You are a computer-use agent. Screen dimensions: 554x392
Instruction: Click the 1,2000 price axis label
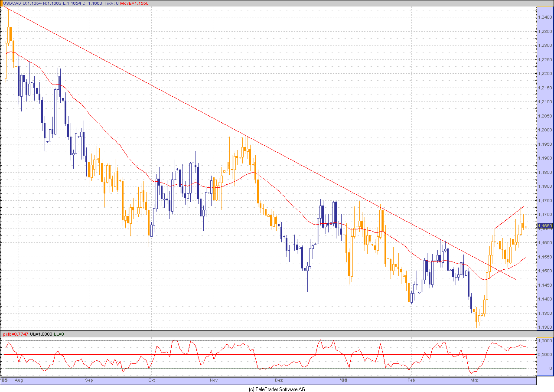point(545,130)
